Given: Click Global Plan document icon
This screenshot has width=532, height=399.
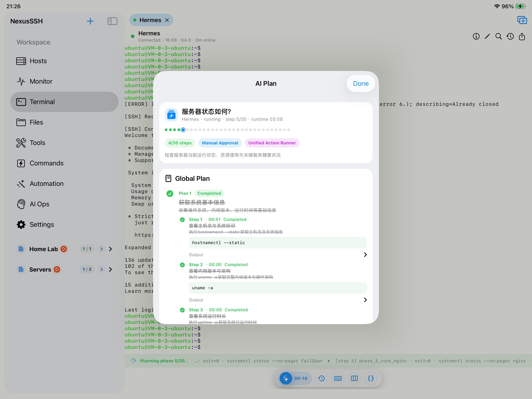Looking at the screenshot, I should (168, 179).
